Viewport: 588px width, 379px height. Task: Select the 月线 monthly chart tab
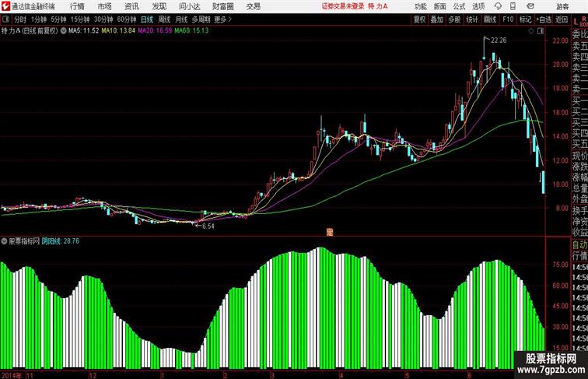181,19
